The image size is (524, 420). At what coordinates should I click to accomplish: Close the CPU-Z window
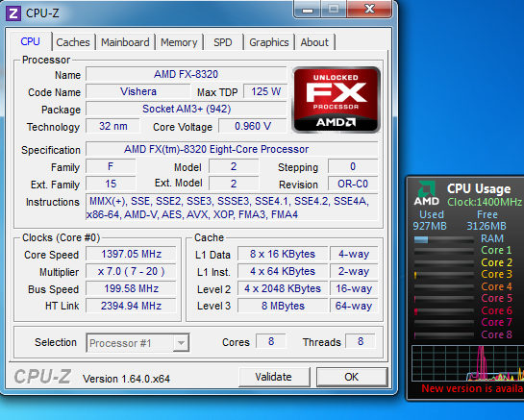[x=369, y=9]
